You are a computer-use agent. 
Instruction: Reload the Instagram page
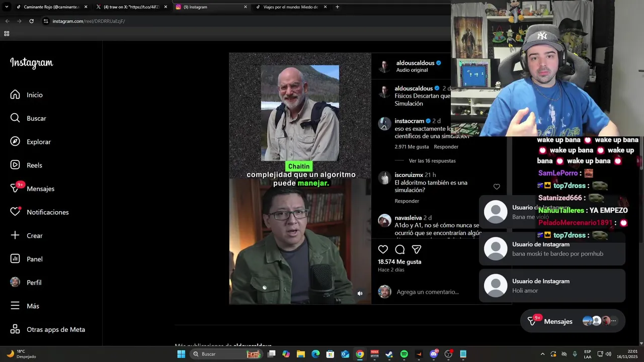coord(31,21)
